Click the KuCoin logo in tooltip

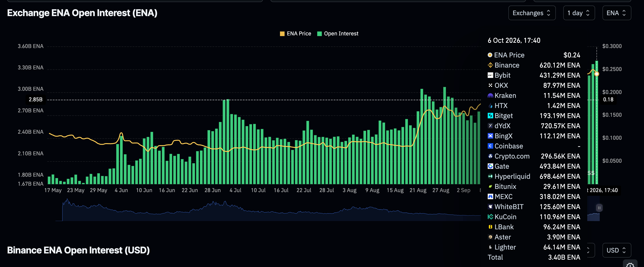click(490, 217)
